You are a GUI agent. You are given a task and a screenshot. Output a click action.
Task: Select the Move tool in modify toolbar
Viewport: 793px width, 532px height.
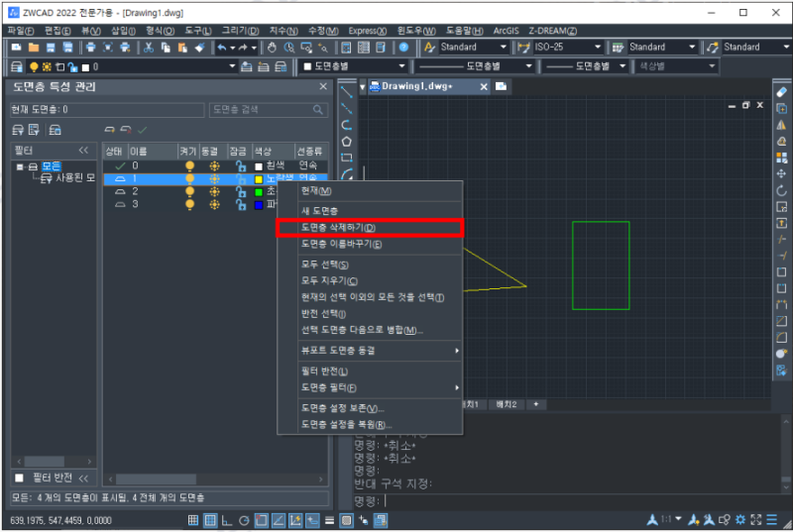point(781,173)
